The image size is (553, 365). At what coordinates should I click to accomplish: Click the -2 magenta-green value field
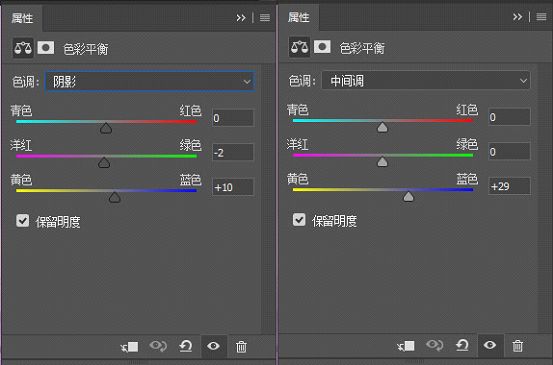[x=233, y=152]
